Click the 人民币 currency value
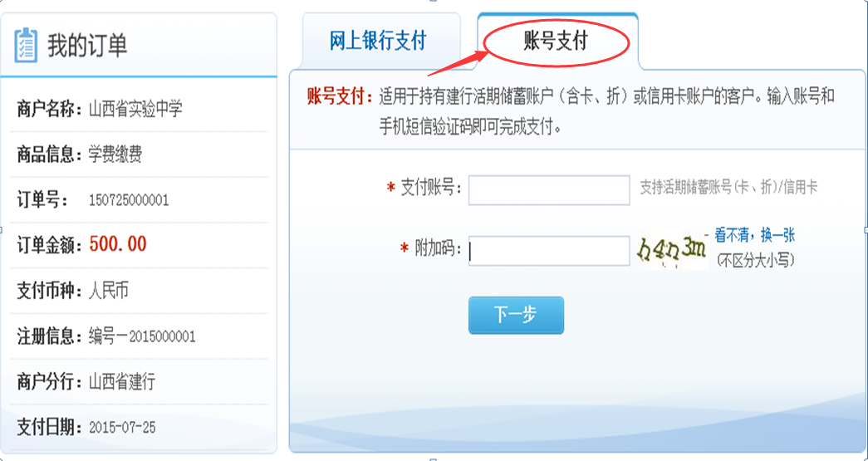The height and width of the screenshot is (461, 868). (x=109, y=291)
